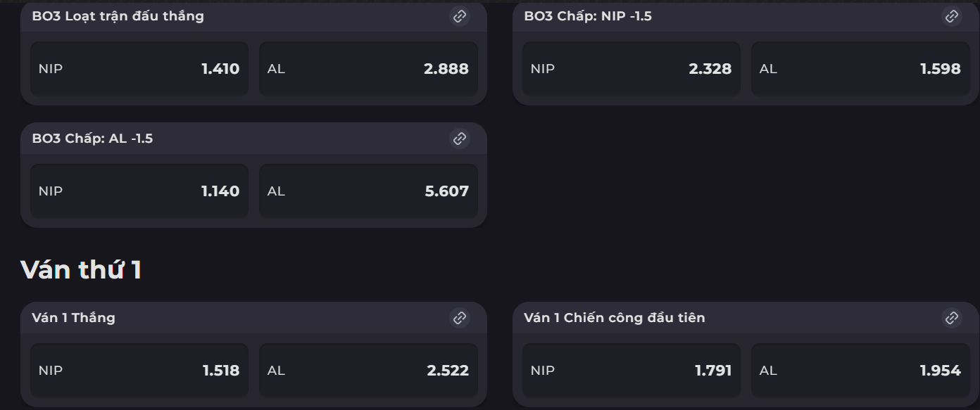Copy link icon for BO3 Loạt trận đấu thắng
The width and height of the screenshot is (980, 410).
click(x=460, y=16)
